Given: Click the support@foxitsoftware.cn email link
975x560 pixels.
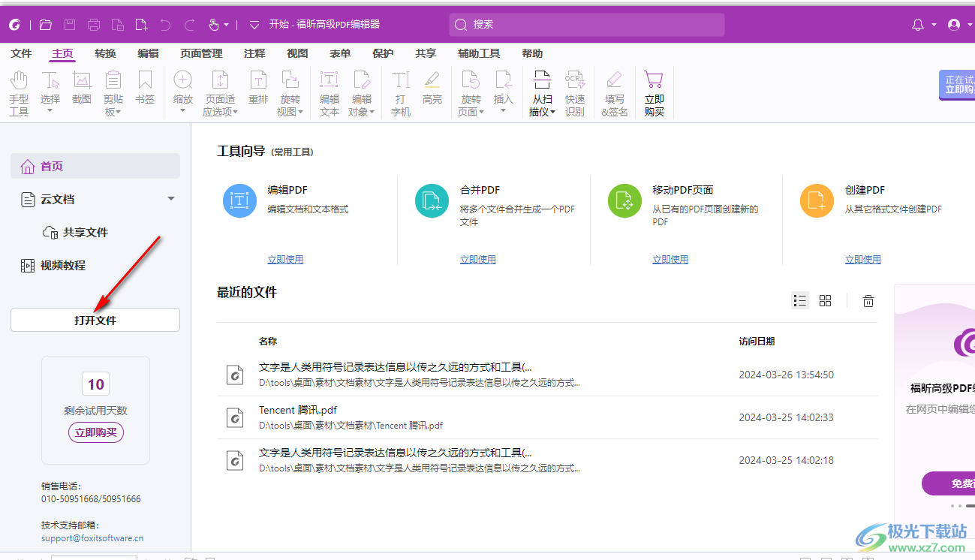Looking at the screenshot, I should click(x=92, y=538).
